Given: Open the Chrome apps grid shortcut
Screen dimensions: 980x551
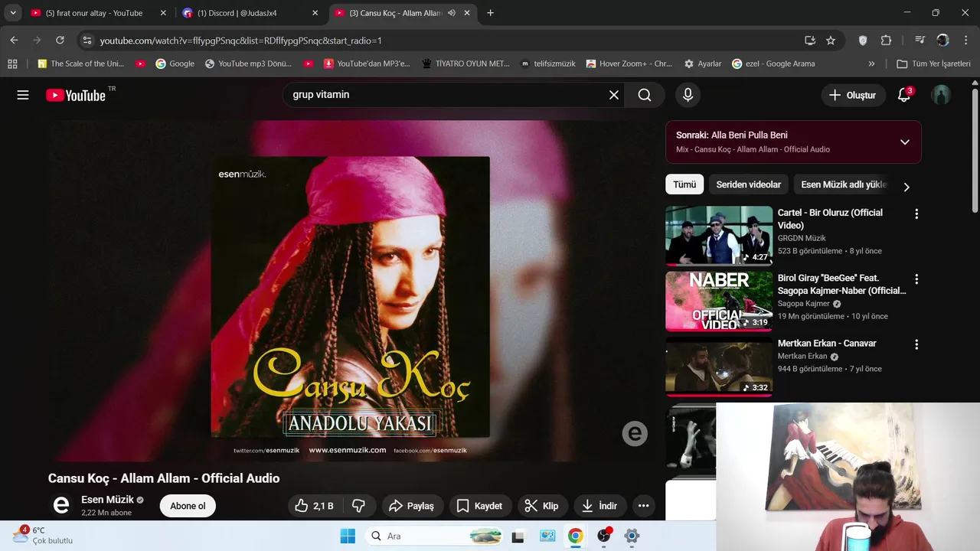Looking at the screenshot, I should [12, 64].
